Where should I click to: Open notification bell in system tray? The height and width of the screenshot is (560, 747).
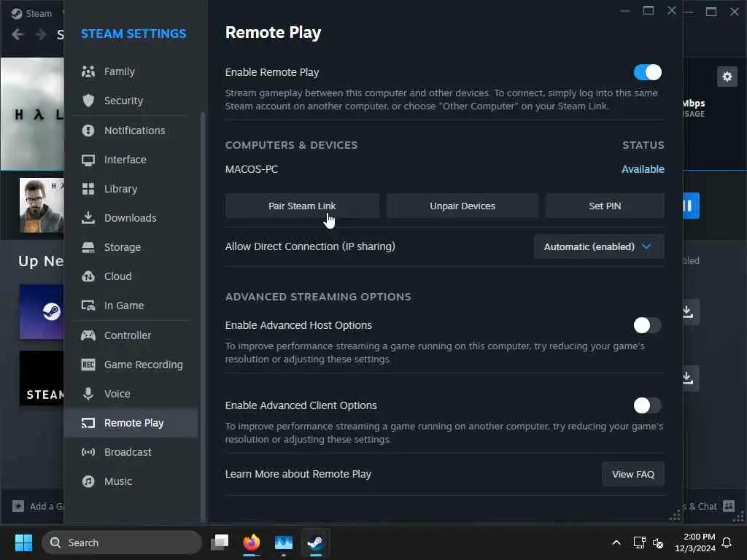point(727,542)
